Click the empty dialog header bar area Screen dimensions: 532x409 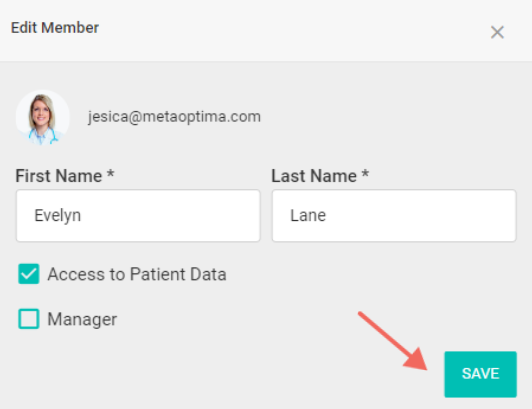click(x=292, y=31)
